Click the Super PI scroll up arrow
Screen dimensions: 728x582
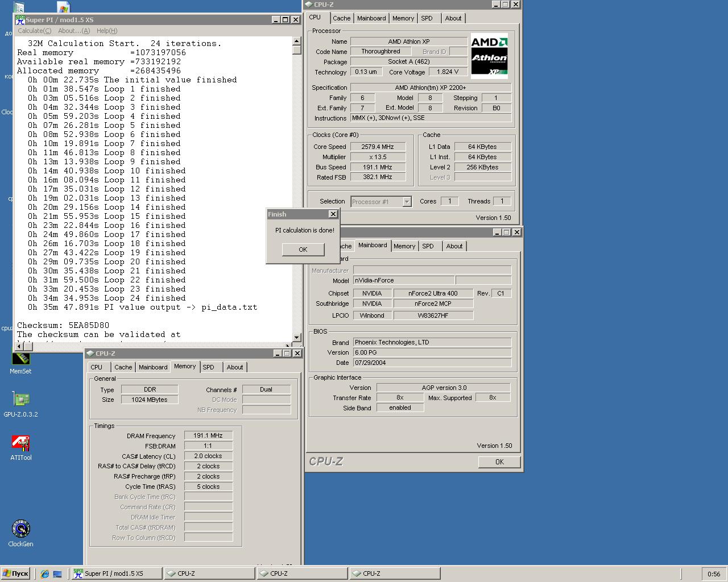pos(296,41)
